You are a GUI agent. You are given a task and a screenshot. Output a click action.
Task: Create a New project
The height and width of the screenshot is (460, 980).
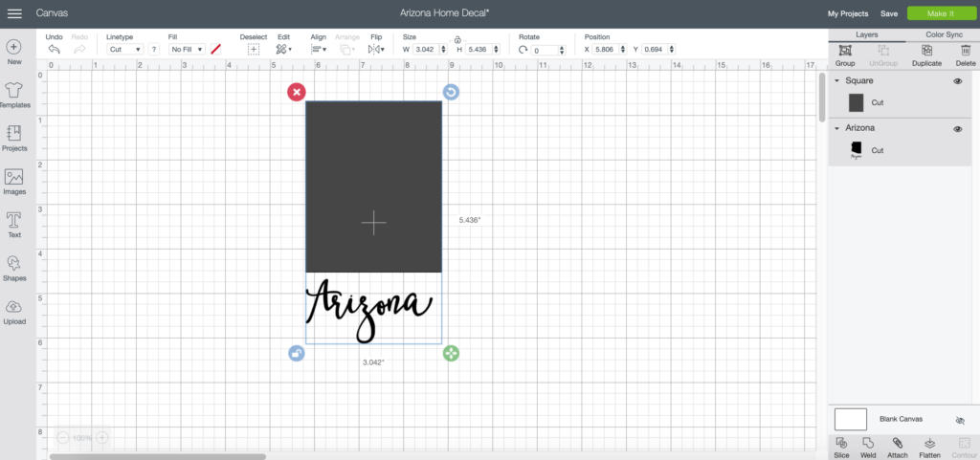(x=14, y=53)
